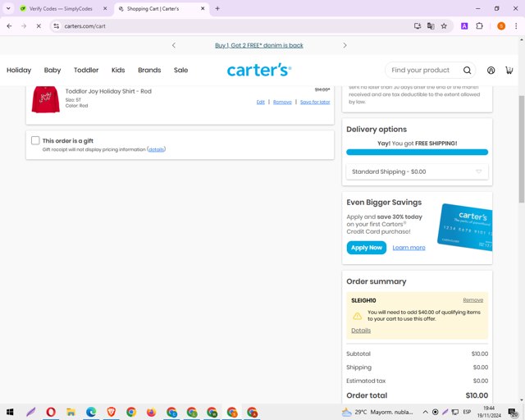525x420 pixels.
Task: Open Microsoft Edge from the taskbar
Action: pyautogui.click(x=91, y=412)
